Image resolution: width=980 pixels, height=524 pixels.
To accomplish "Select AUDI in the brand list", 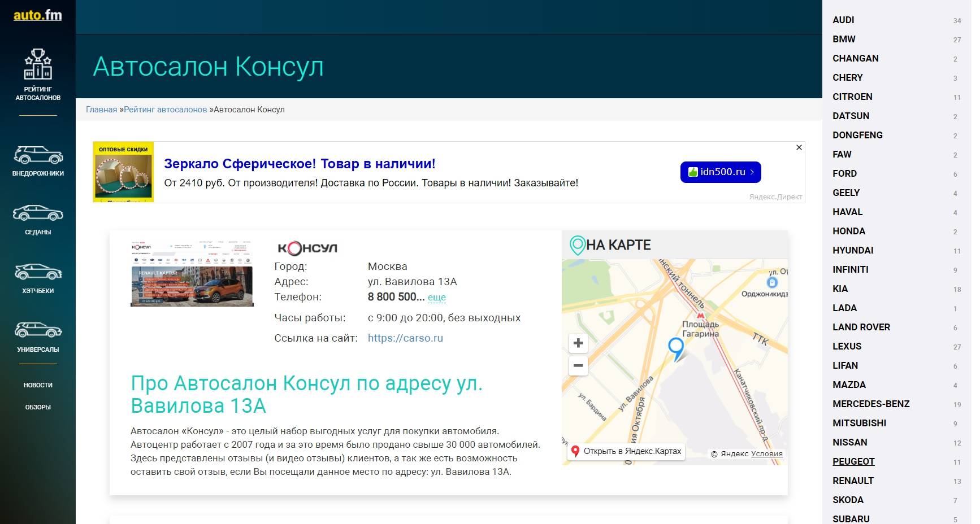I will click(843, 20).
